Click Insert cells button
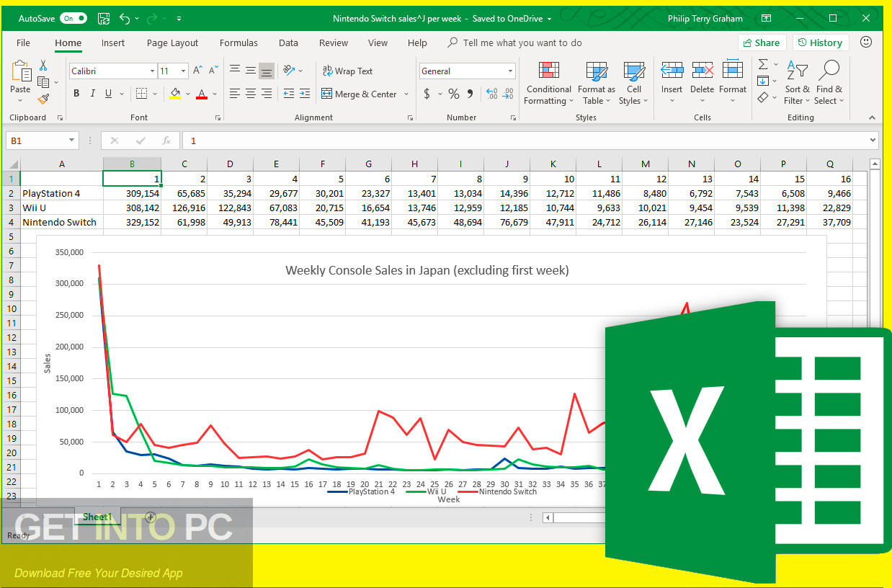This screenshot has height=588, width=892. pos(672,81)
